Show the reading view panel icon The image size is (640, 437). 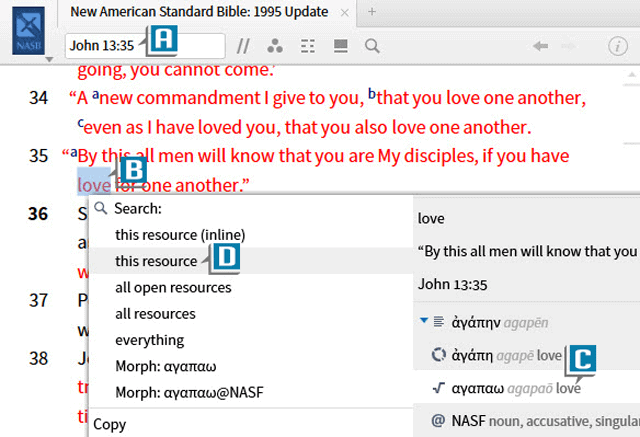click(340, 46)
